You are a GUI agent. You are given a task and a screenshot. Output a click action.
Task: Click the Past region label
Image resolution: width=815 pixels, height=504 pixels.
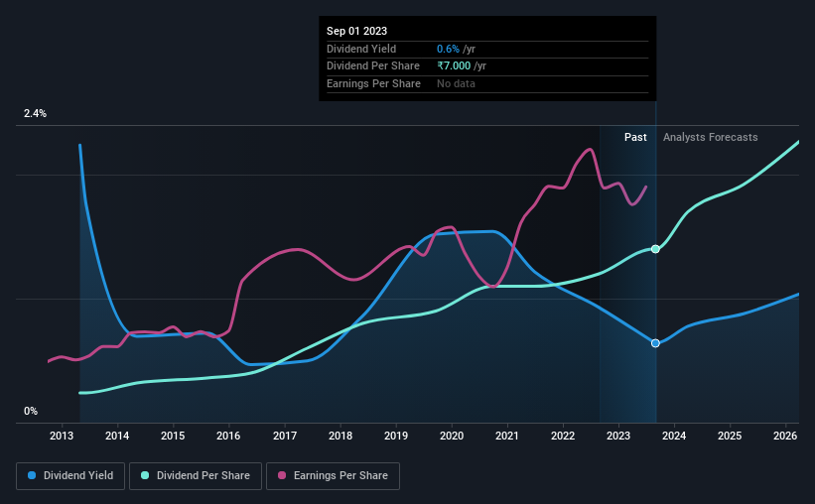tap(635, 137)
